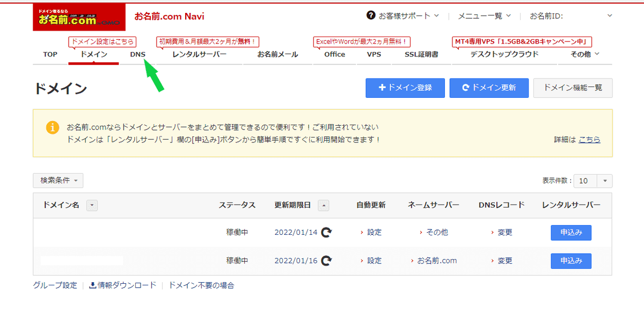Viewport: 644px width, 309px height.
Task: Click the お名前.com nameserver link
Action: click(437, 261)
